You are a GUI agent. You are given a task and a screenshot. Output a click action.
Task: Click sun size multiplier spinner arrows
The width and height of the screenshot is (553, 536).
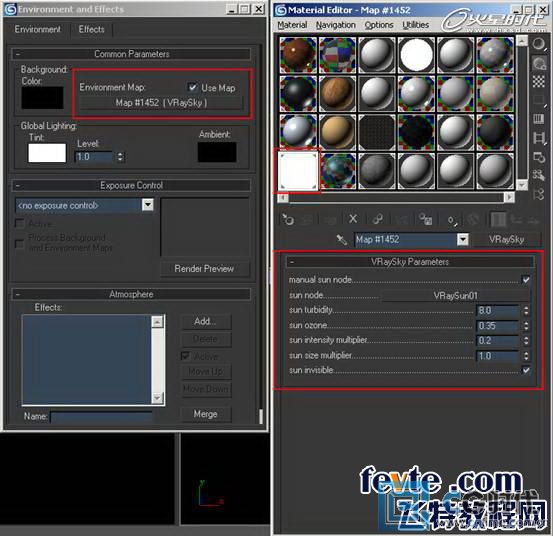(x=526, y=356)
